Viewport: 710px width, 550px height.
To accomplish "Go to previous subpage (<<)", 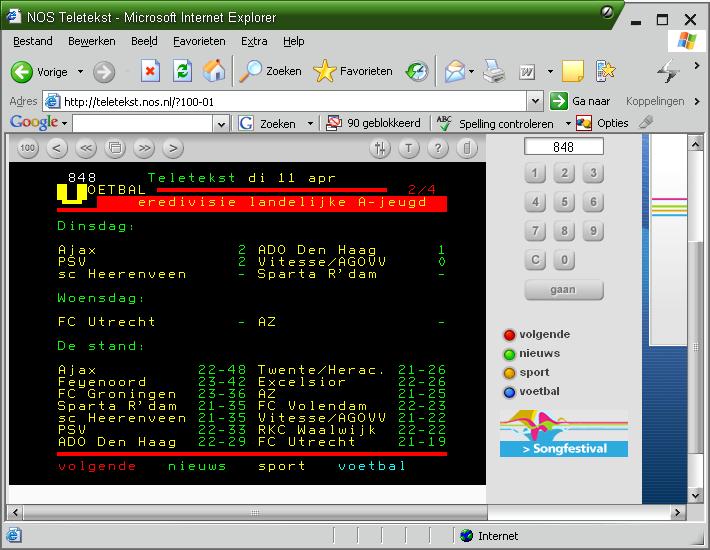I will [x=86, y=148].
